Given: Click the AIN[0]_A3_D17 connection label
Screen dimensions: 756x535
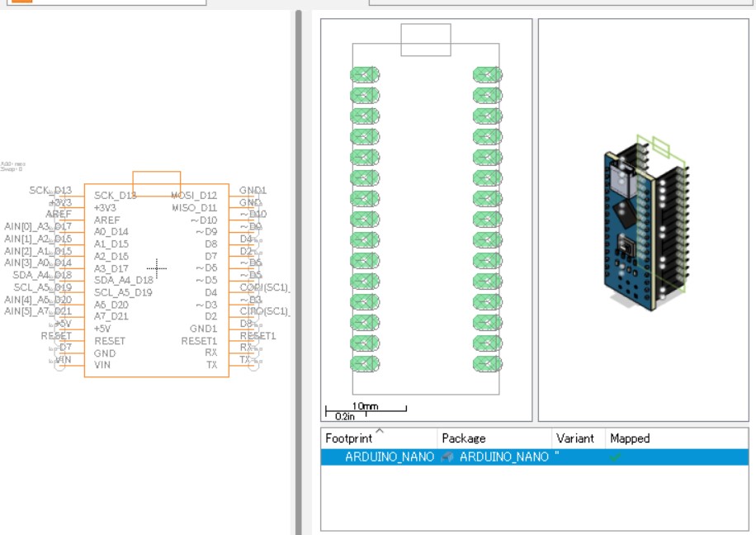Looking at the screenshot, I should tap(38, 226).
